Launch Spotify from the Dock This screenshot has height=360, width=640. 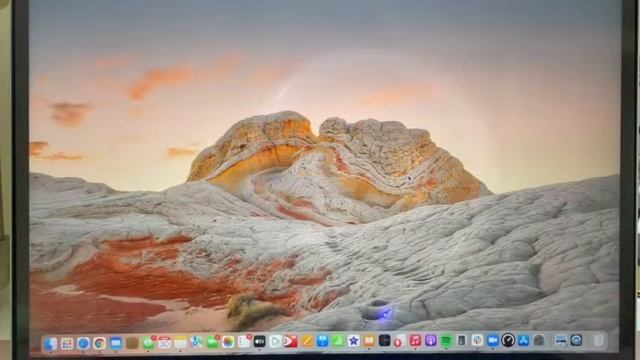coord(446,340)
